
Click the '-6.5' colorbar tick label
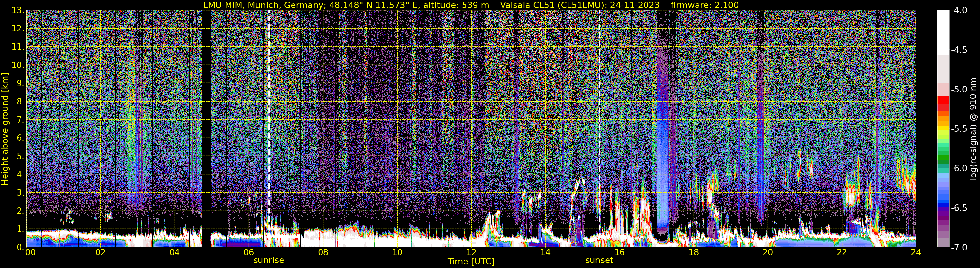959,208
